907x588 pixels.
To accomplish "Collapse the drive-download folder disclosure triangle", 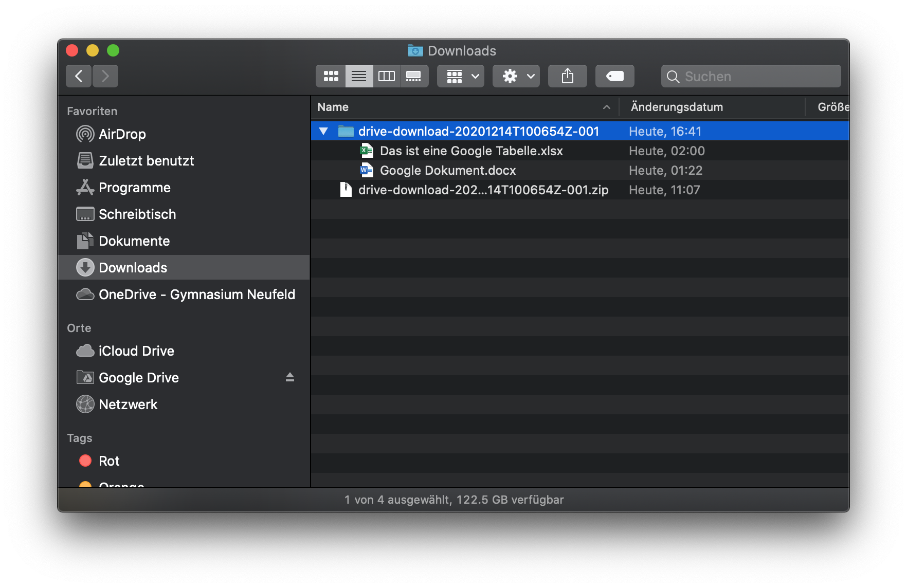I will (323, 131).
